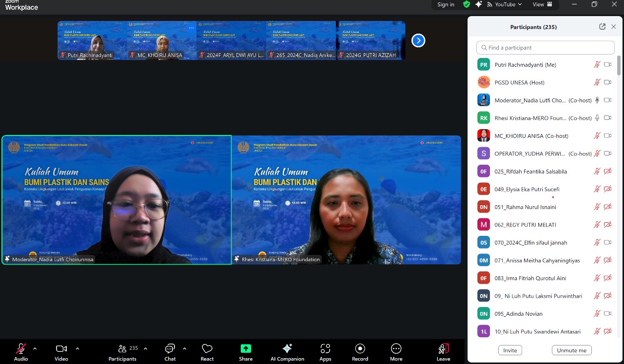Expand the video options chevron
This screenshot has width=624, height=364.
click(x=77, y=348)
